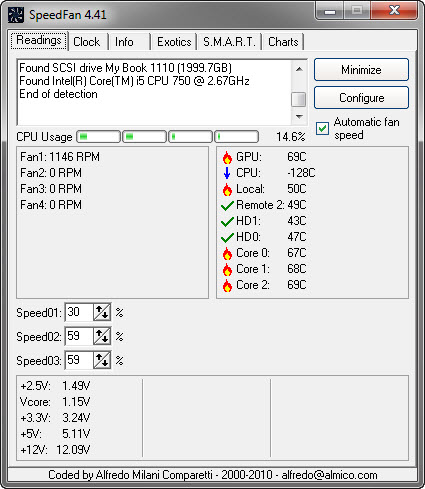Click into the Speed01 value field
Screen dimensions: 425x489
[79, 312]
